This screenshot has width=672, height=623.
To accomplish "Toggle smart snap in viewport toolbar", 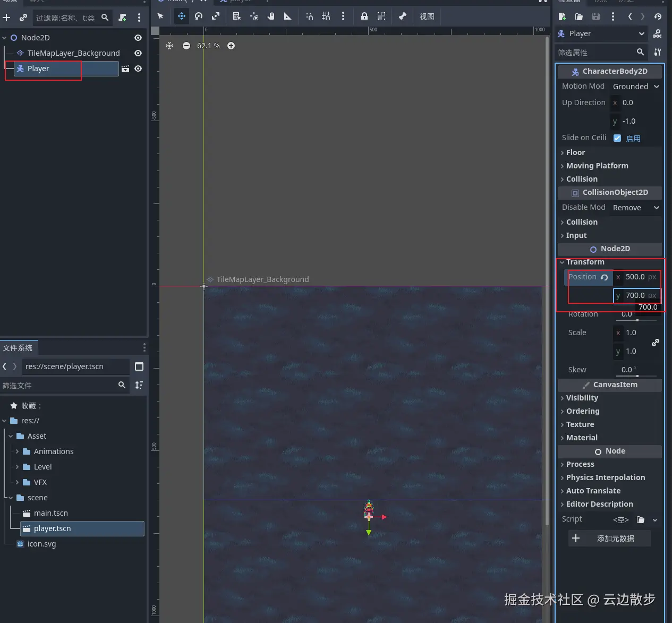I will (x=309, y=16).
